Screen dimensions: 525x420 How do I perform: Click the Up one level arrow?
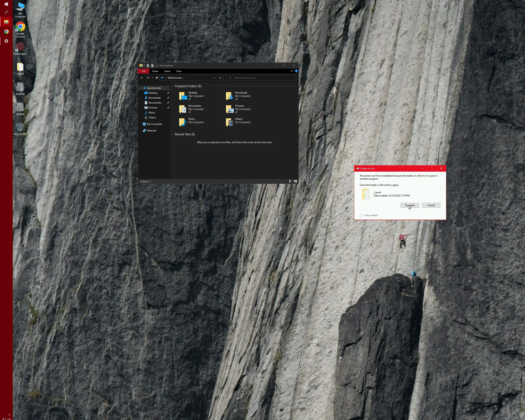157,78
